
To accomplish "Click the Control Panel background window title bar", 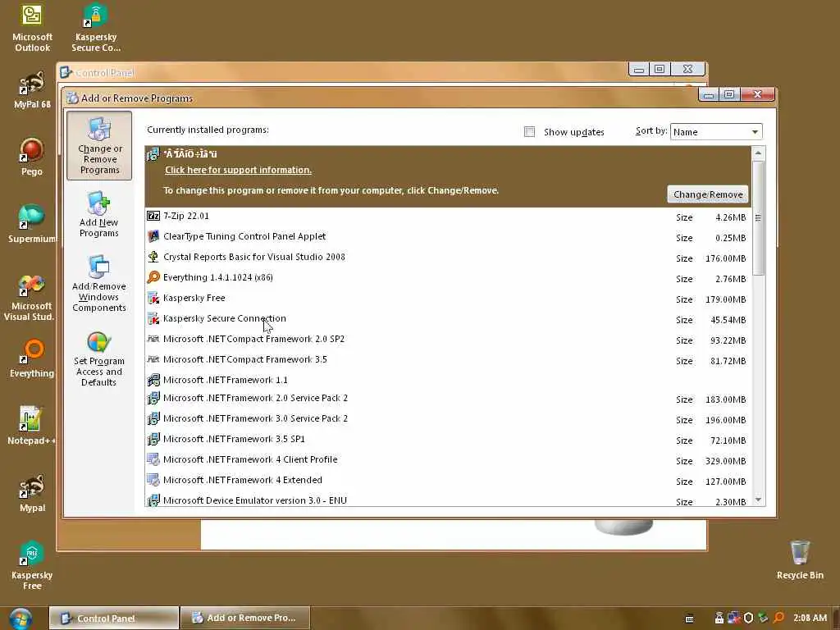I will click(343, 72).
